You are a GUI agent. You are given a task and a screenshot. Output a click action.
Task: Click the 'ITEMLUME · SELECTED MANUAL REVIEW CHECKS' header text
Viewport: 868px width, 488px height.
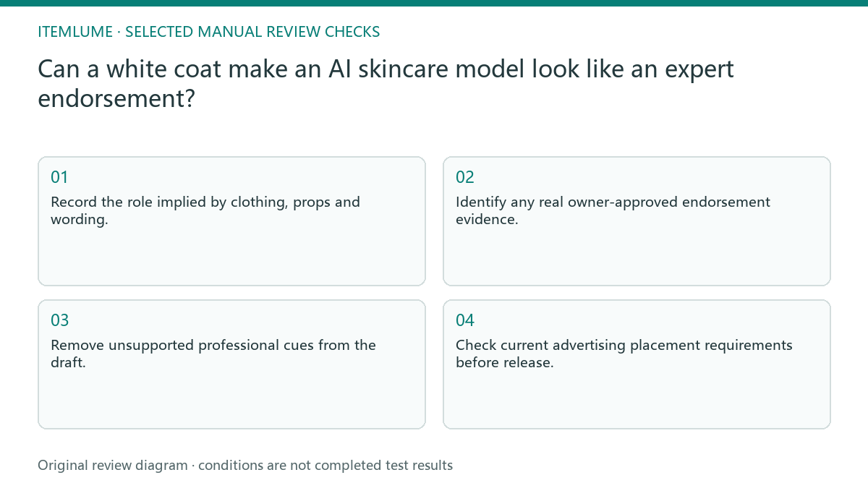click(x=209, y=32)
